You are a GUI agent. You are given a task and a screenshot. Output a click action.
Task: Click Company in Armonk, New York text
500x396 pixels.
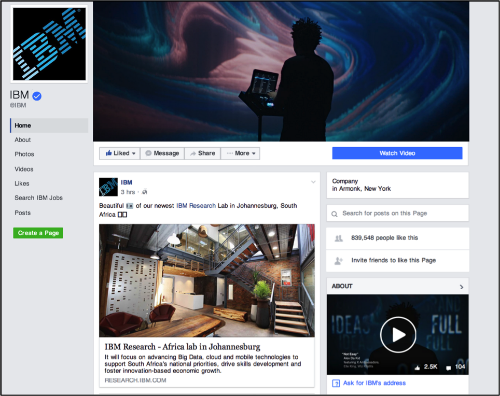pyautogui.click(x=361, y=185)
